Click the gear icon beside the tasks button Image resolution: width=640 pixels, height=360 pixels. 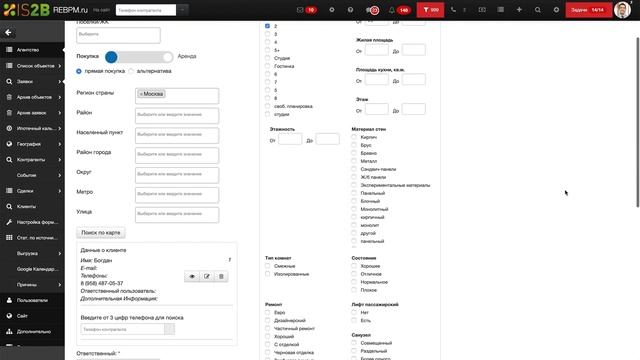pyautogui.click(x=556, y=10)
